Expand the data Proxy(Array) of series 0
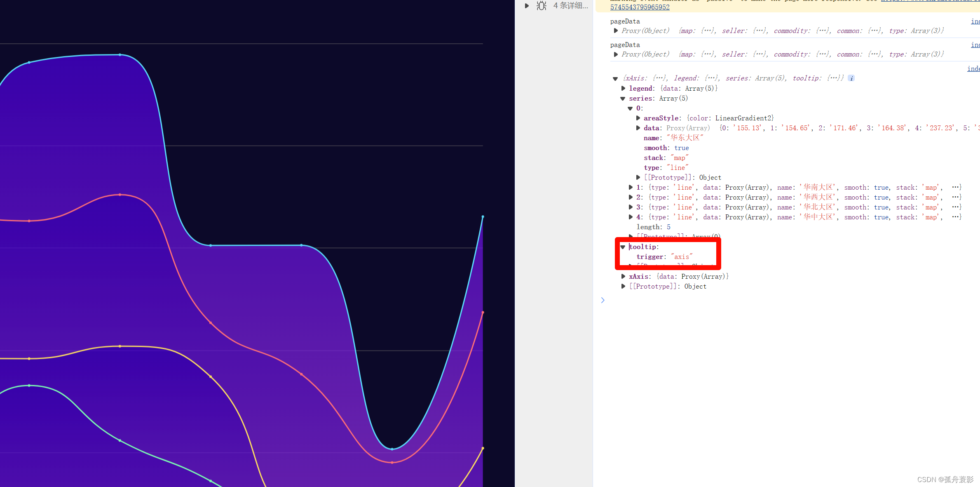 [x=638, y=128]
